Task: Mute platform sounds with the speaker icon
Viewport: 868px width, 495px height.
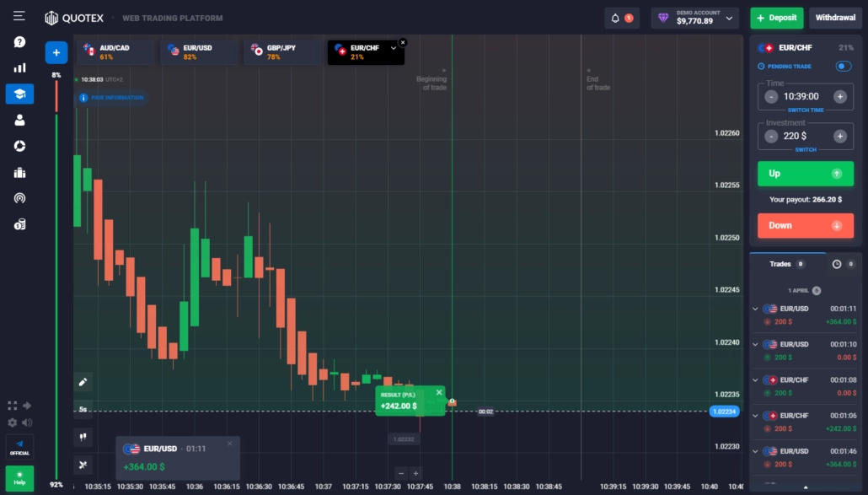Action: [x=26, y=422]
